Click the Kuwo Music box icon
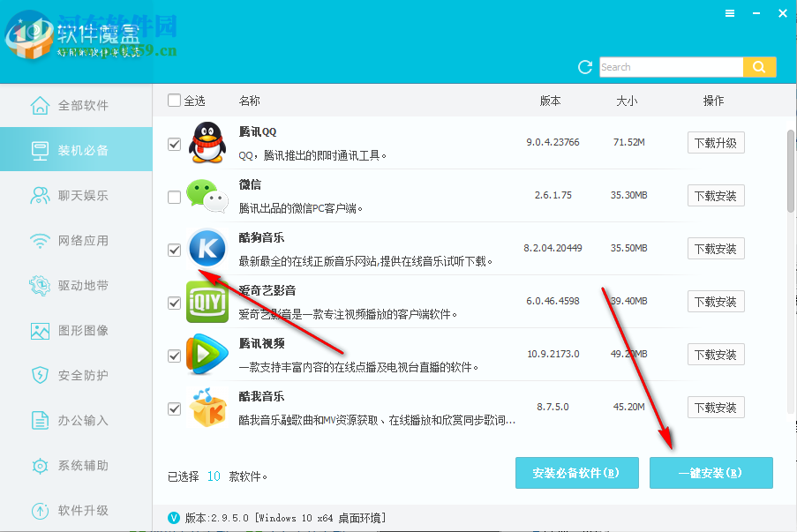Viewport: 797px width, 532px height. coord(207,408)
